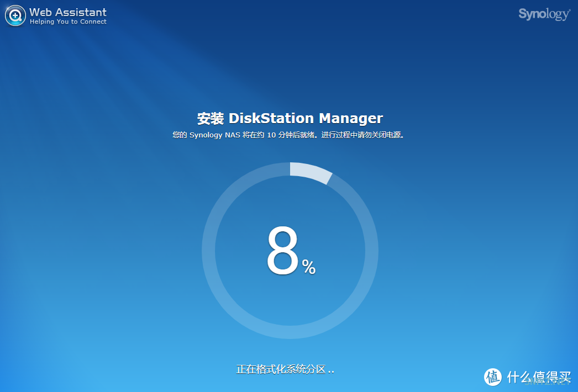
Task: Click the '安装 DiskStation Manager' heading
Action: 290,118
